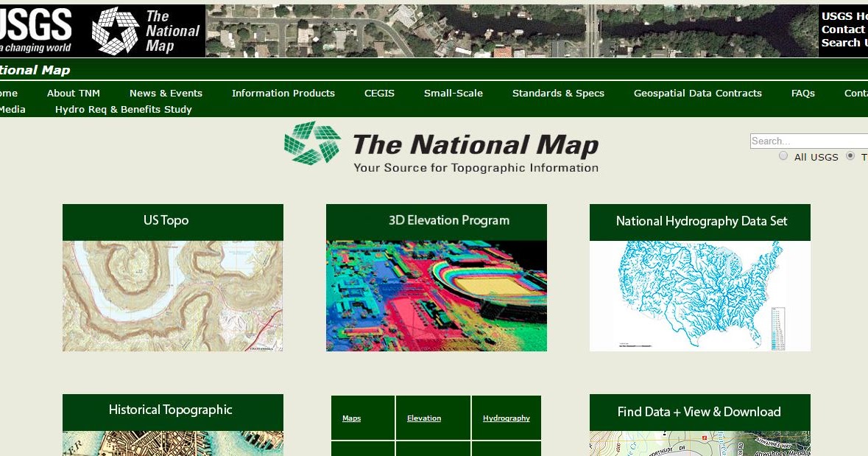Open the Historical Topographic map image
The height and width of the screenshot is (456, 868).
(172, 442)
